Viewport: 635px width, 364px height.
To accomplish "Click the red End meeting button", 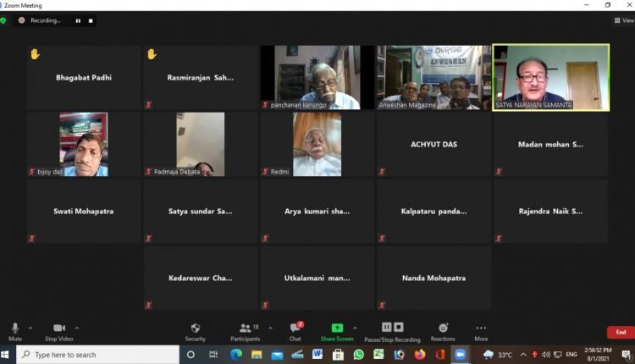I will point(620,332).
